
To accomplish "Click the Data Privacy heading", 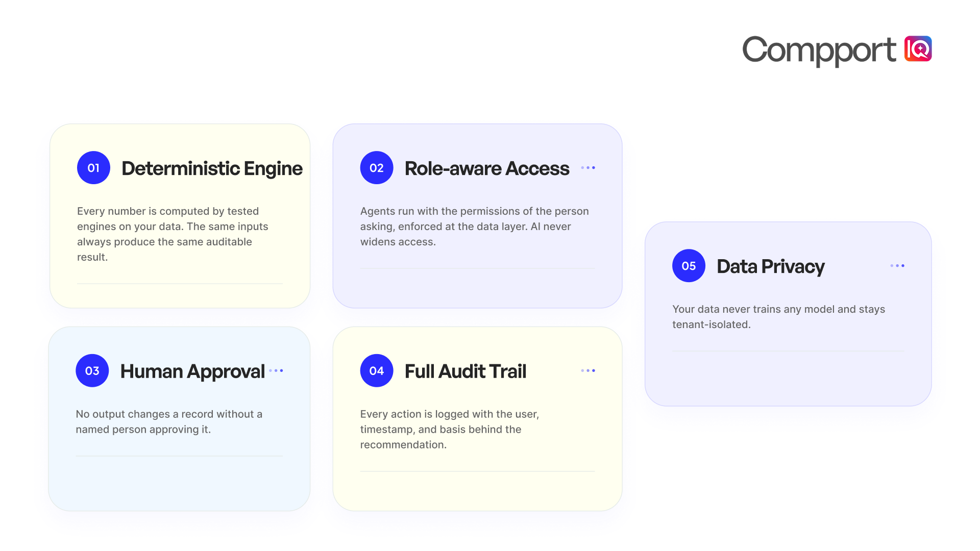I will tap(771, 267).
